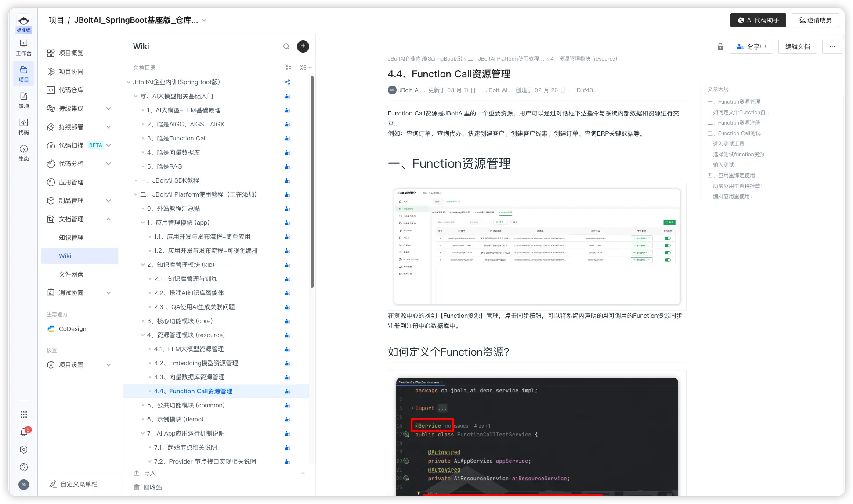Expand the 项目设置 menu chevron
The image size is (853, 504).
tap(108, 365)
